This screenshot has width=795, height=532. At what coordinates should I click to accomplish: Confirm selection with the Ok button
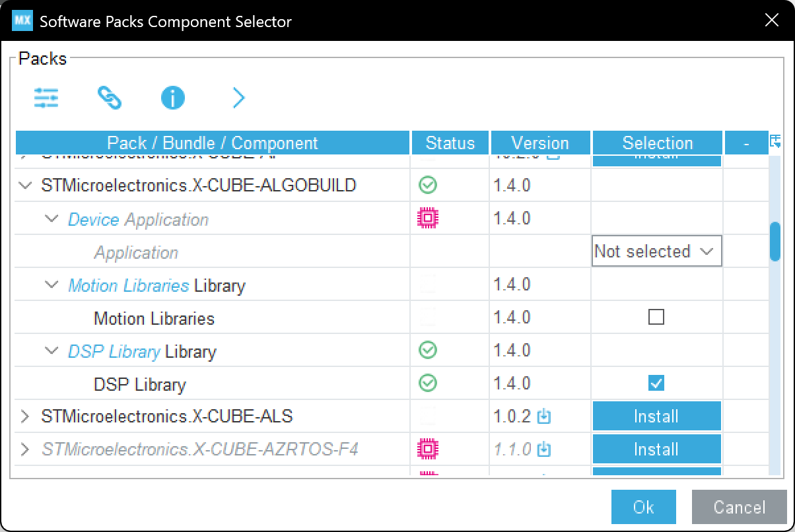pos(643,507)
